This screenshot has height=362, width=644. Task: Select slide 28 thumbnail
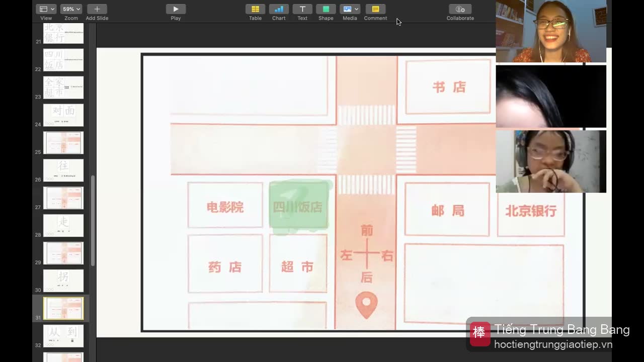63,226
